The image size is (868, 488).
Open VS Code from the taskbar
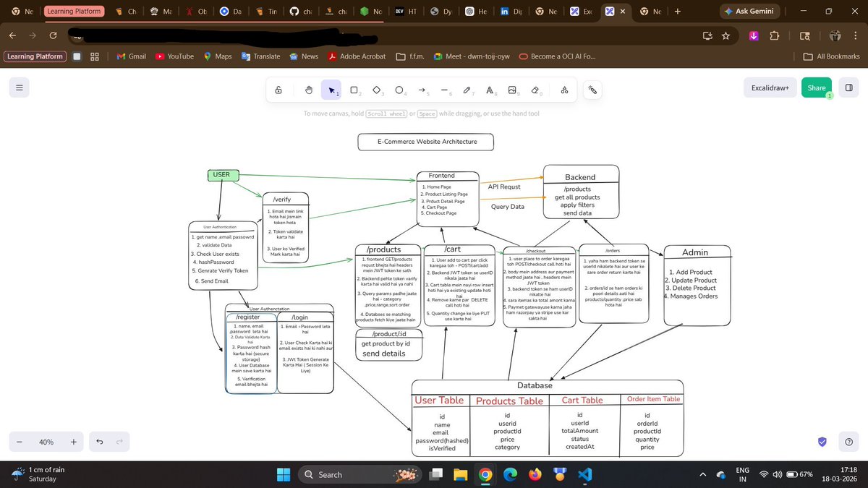(x=585, y=474)
